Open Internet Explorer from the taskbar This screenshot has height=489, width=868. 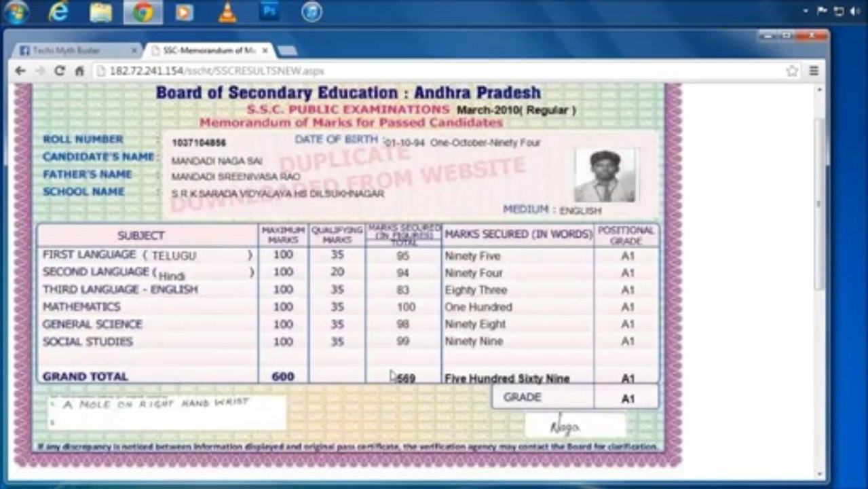click(59, 12)
